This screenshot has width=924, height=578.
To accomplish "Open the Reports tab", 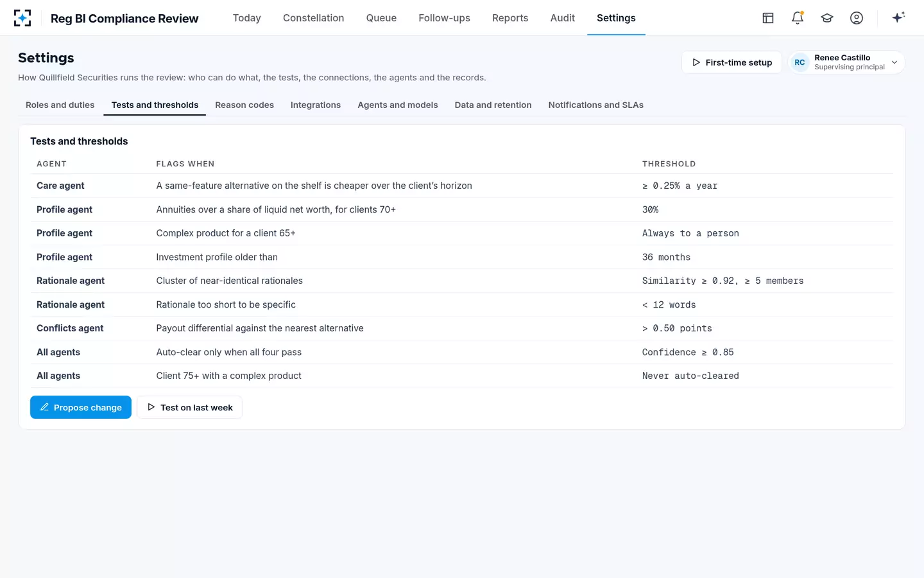I will click(510, 18).
